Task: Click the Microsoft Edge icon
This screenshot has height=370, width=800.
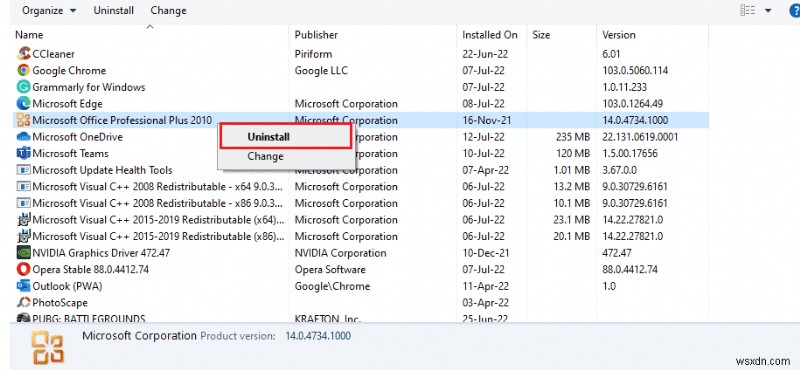Action: [23, 104]
